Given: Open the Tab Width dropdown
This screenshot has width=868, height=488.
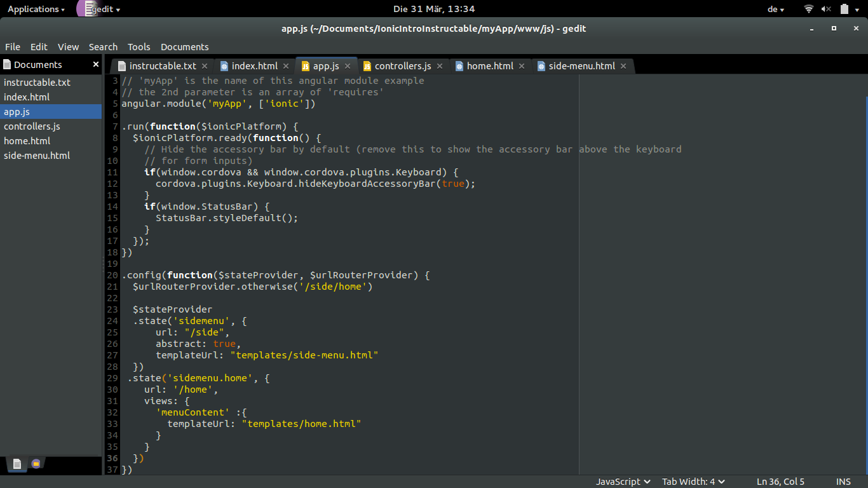Looking at the screenshot, I should pyautogui.click(x=693, y=481).
